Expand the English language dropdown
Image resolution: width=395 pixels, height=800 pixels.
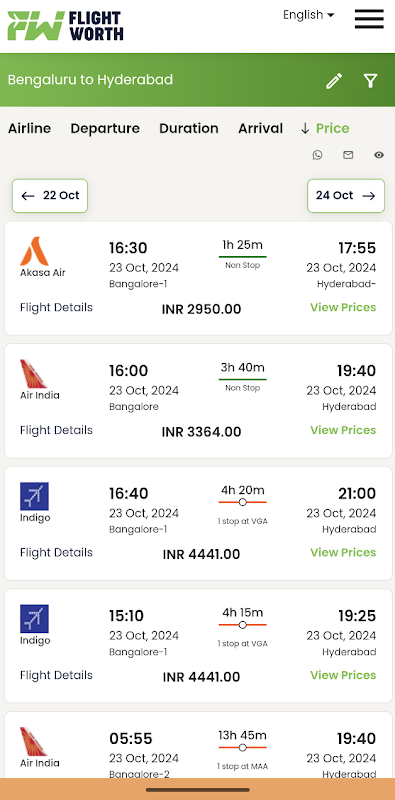point(309,15)
